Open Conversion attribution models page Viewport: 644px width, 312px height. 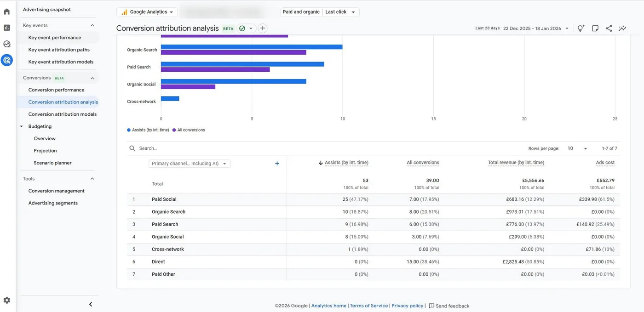coord(63,114)
